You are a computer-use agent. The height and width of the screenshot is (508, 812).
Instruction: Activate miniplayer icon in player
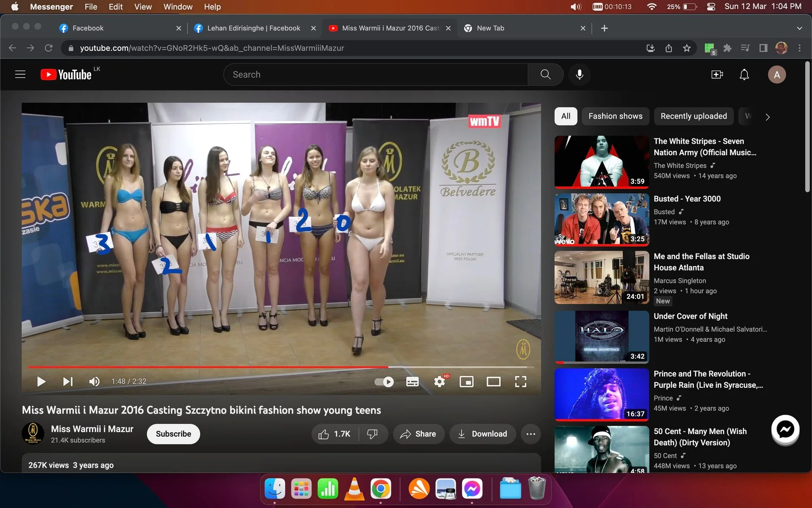click(466, 382)
